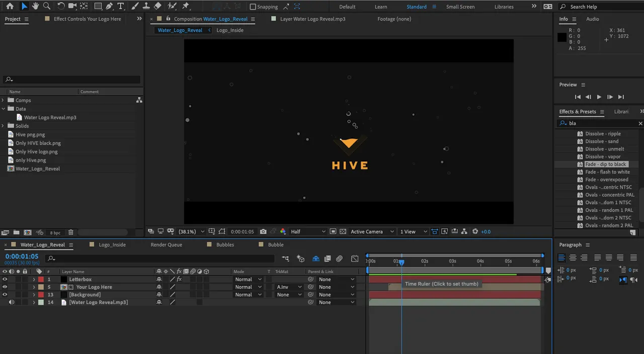This screenshot has height=354, width=644.
Task: Select the Rectangle shape tool
Action: click(98, 6)
